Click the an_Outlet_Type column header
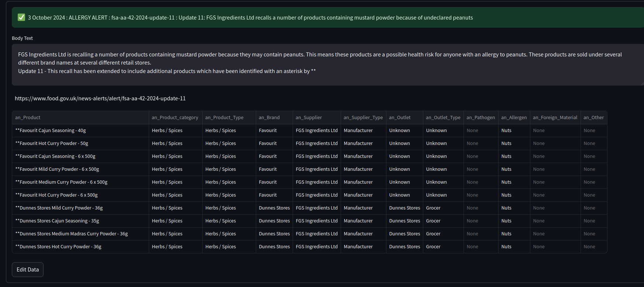644x287 pixels. pos(443,118)
